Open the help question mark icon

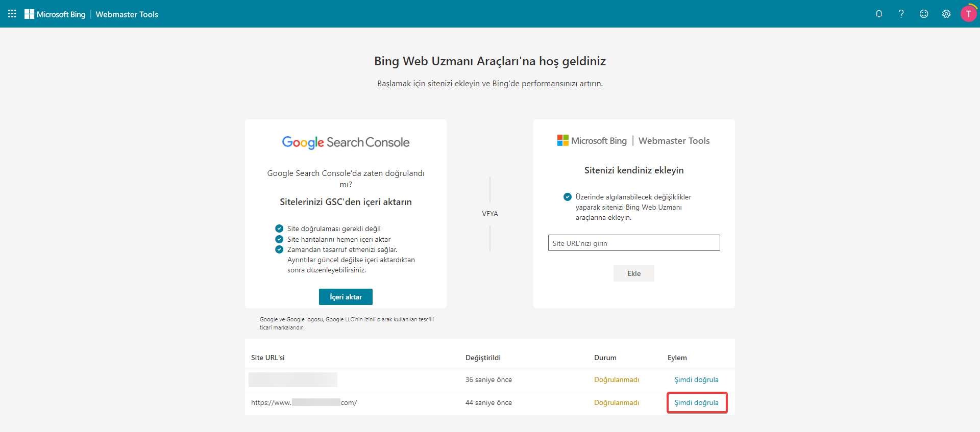click(901, 14)
